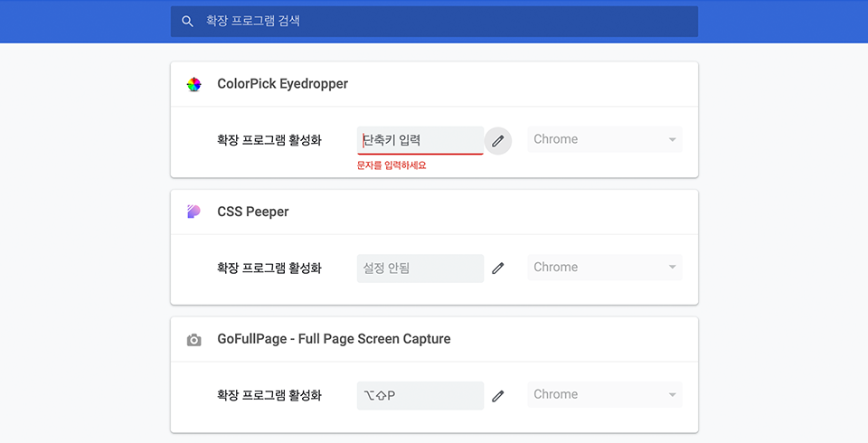This screenshot has width=868, height=443.
Task: Click pencil icon next to GoFullPage shortcut
Action: coord(498,395)
